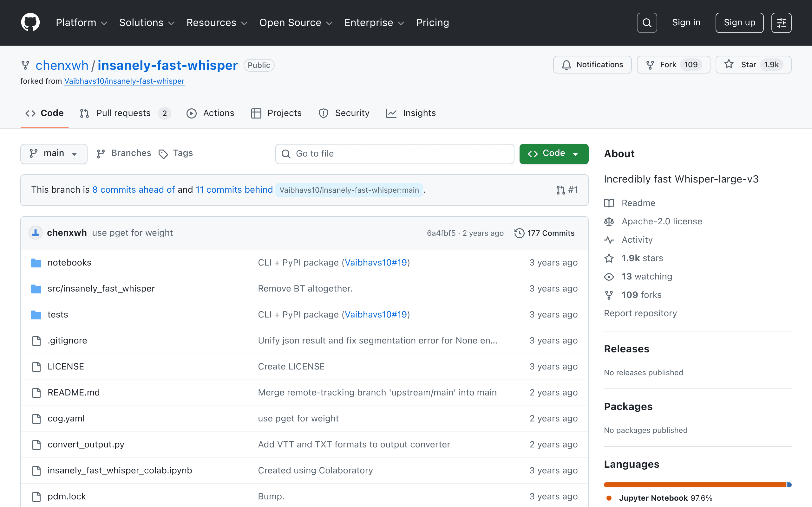Viewport: 812px width, 507px height.
Task: Open the upstream Vaibhavs10/insanely-fast-whisper link
Action: [124, 81]
